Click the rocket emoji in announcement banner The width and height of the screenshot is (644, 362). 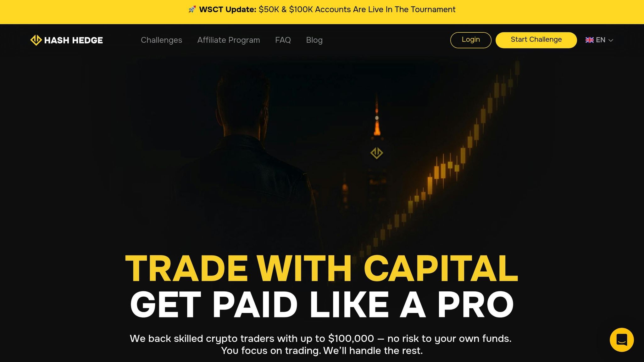(192, 9)
